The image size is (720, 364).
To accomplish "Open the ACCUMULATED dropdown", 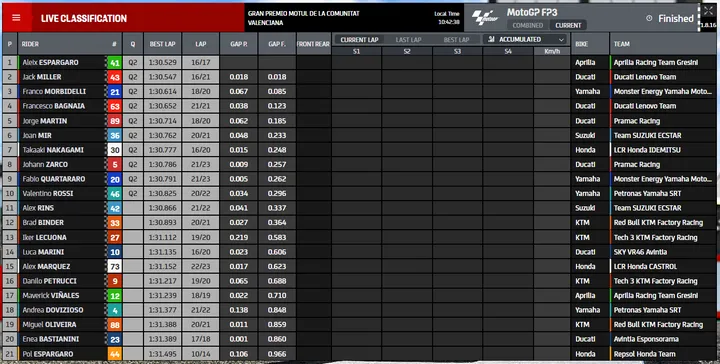I will point(526,39).
